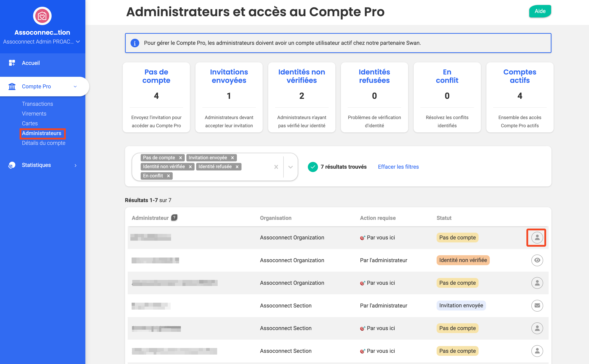The image size is (589, 364).
Task: Click the eye icon on Identité non vérifiée row
Action: tap(537, 260)
